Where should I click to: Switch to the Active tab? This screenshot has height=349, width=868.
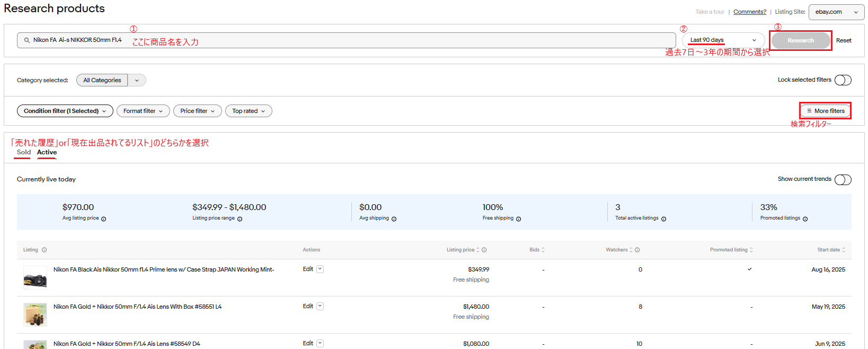click(x=47, y=152)
